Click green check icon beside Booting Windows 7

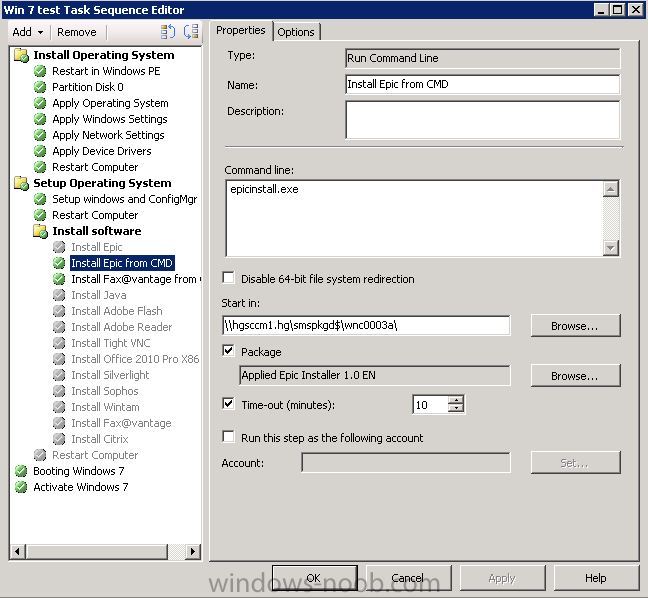(x=21, y=471)
